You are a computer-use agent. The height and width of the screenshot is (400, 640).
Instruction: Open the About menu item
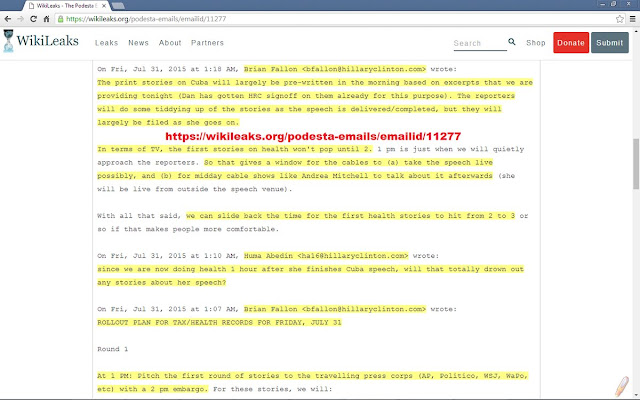[170, 43]
